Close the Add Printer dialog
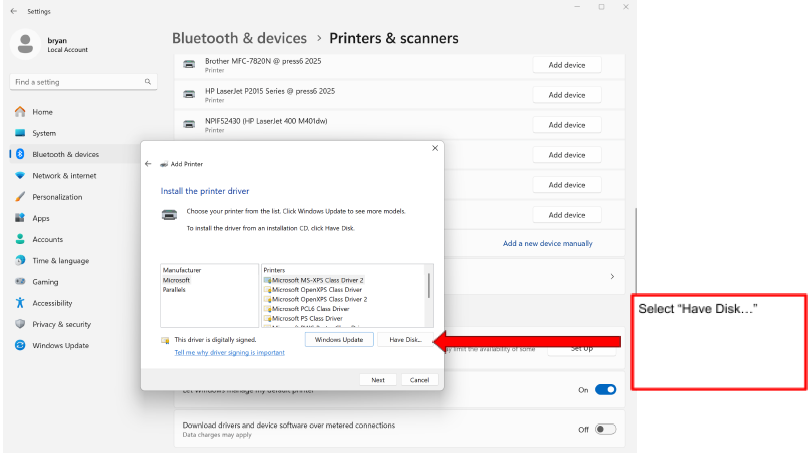This screenshot has height=453, width=811. [x=435, y=148]
